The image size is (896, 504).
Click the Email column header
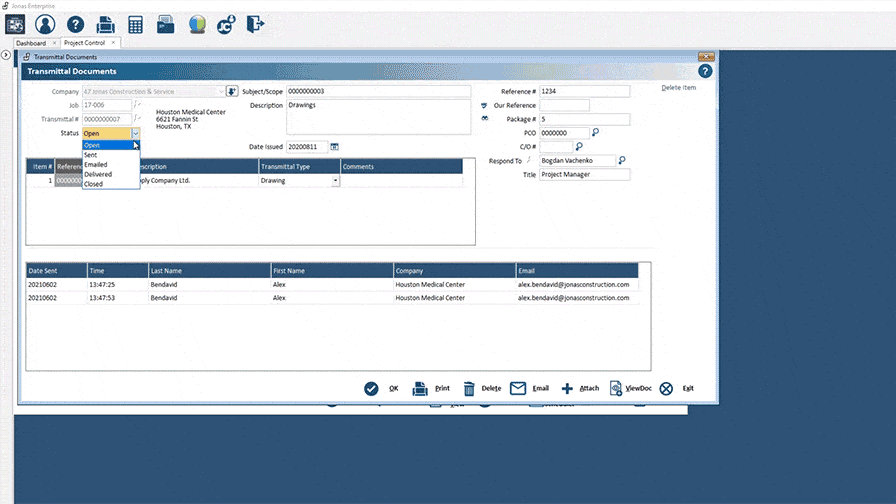[x=577, y=270]
